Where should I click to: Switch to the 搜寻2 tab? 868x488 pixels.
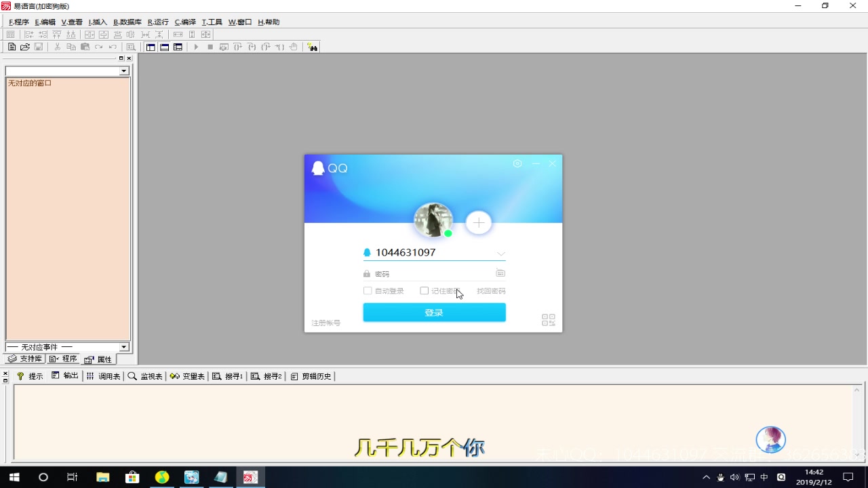coord(266,376)
